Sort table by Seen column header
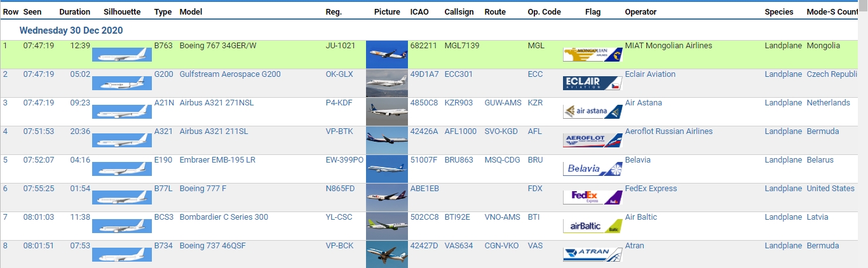868x268 pixels. pos(31,12)
